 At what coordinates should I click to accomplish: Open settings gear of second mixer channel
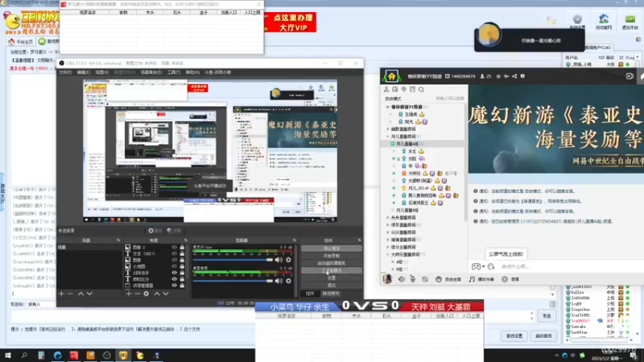tap(288, 281)
